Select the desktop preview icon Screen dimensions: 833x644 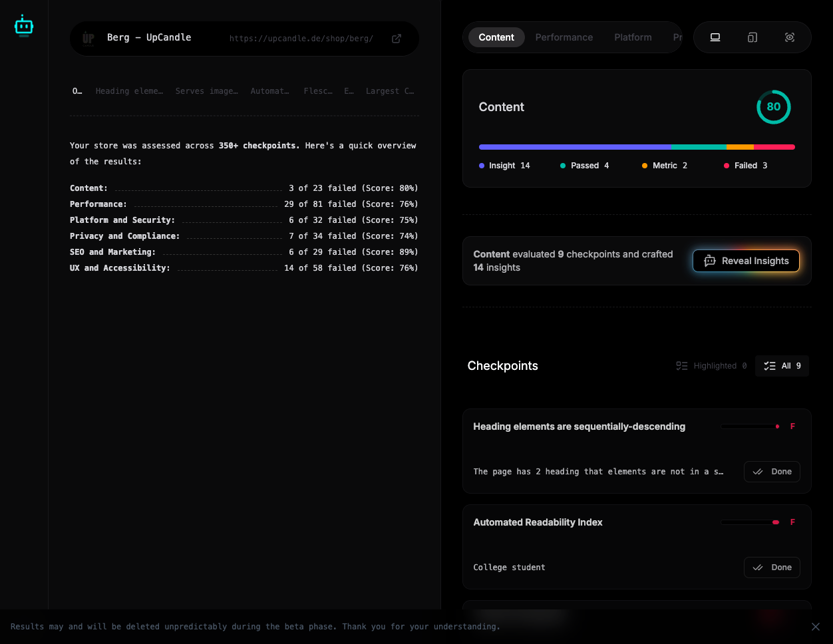click(715, 37)
